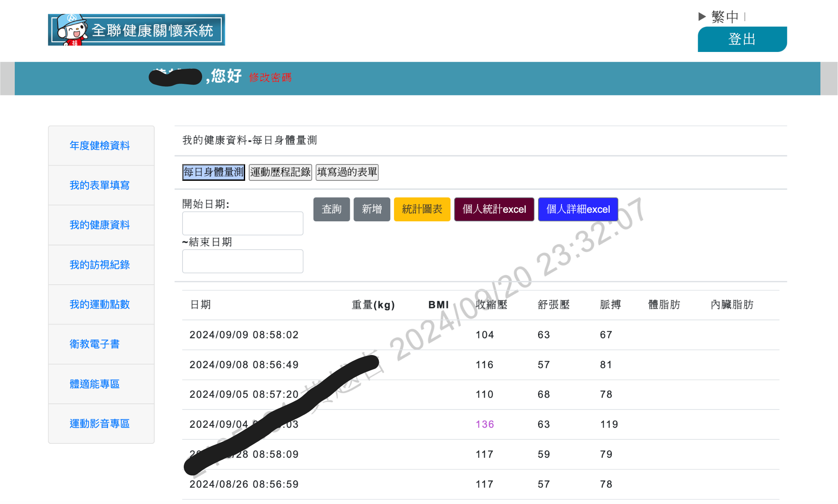Viewport: 838px width, 504px height.
Task: Click diastolic value 68
Action: (544, 395)
